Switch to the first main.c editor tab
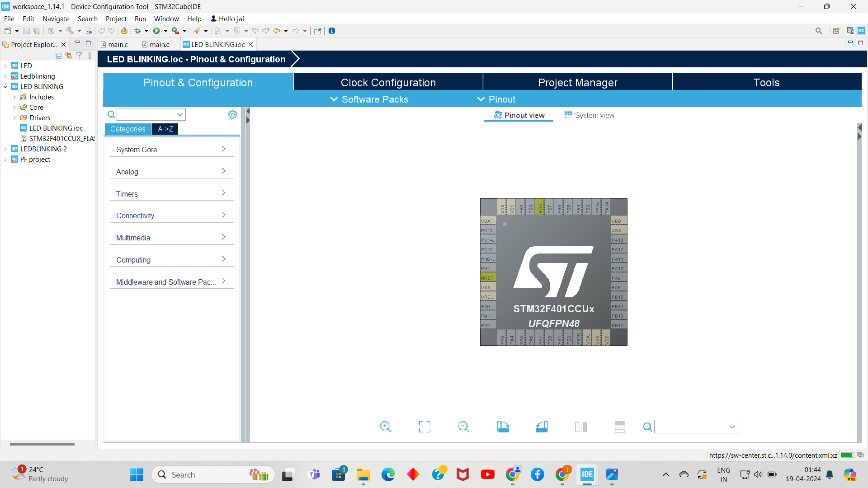Viewport: 868px width, 488px height. pyautogui.click(x=115, y=44)
